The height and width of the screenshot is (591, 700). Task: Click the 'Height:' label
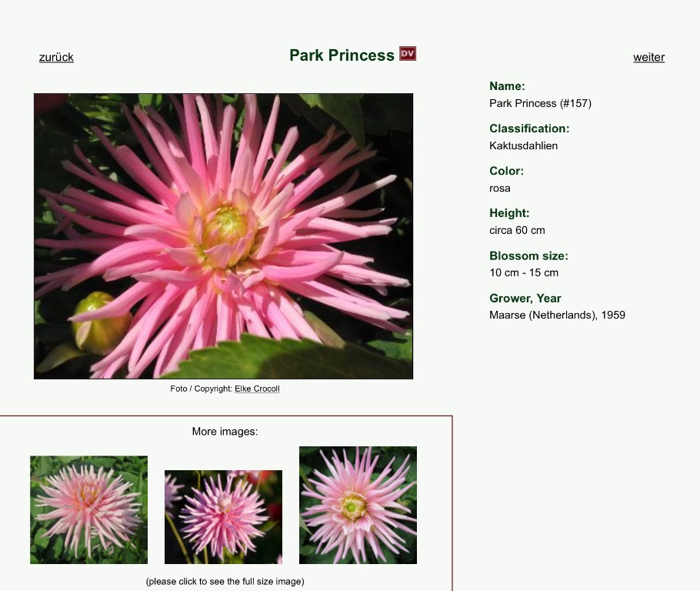(509, 213)
